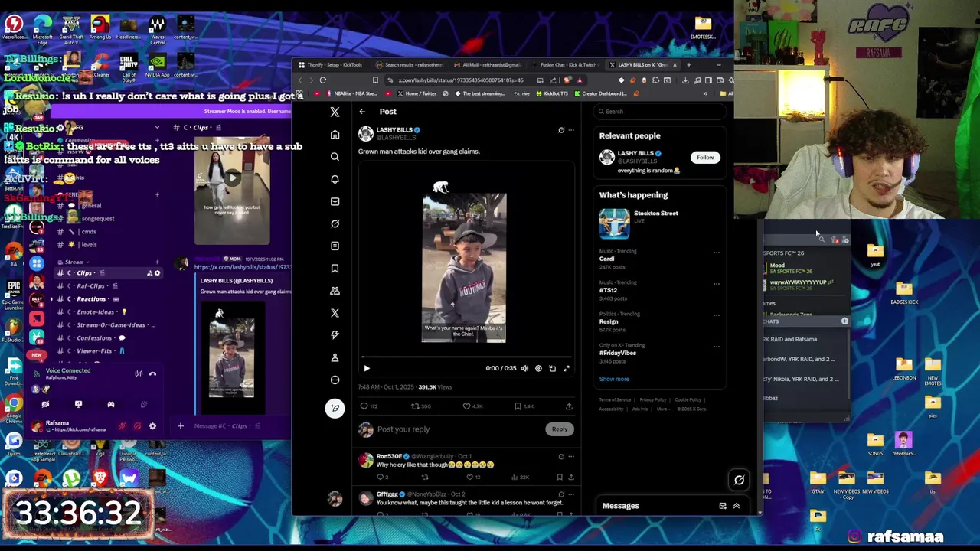Share your screen in Discord voice panel

pyautogui.click(x=78, y=404)
